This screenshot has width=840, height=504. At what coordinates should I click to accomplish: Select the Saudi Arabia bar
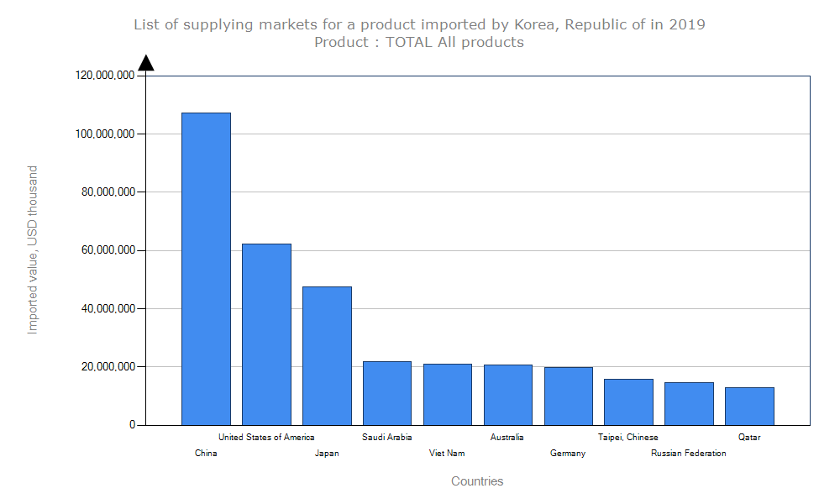[387, 393]
